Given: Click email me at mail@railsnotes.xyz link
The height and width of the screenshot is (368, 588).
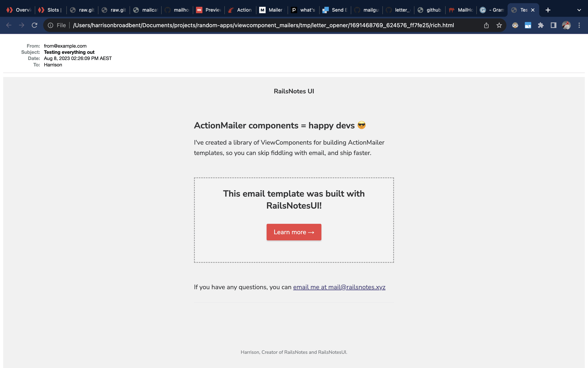Looking at the screenshot, I should tap(339, 287).
